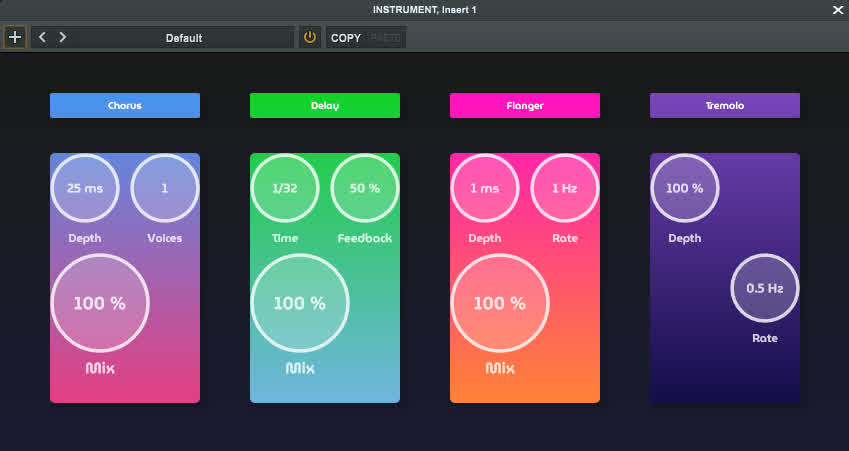The width and height of the screenshot is (849, 451).
Task: Toggle the Chorus effect header
Action: pos(125,106)
